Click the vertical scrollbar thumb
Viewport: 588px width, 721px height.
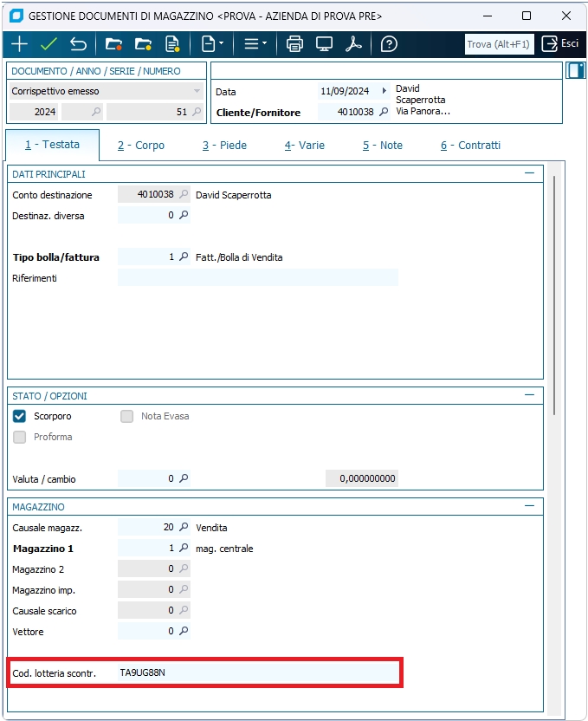(554, 296)
